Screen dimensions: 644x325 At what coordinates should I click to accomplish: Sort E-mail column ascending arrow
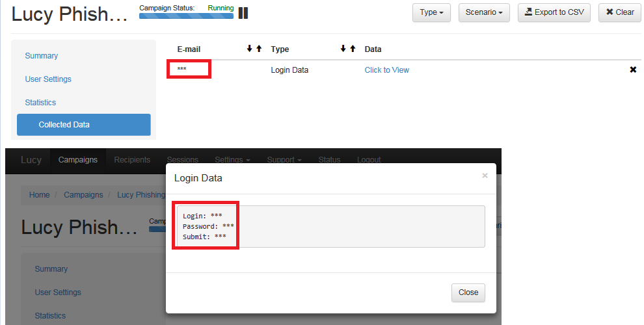coord(259,49)
